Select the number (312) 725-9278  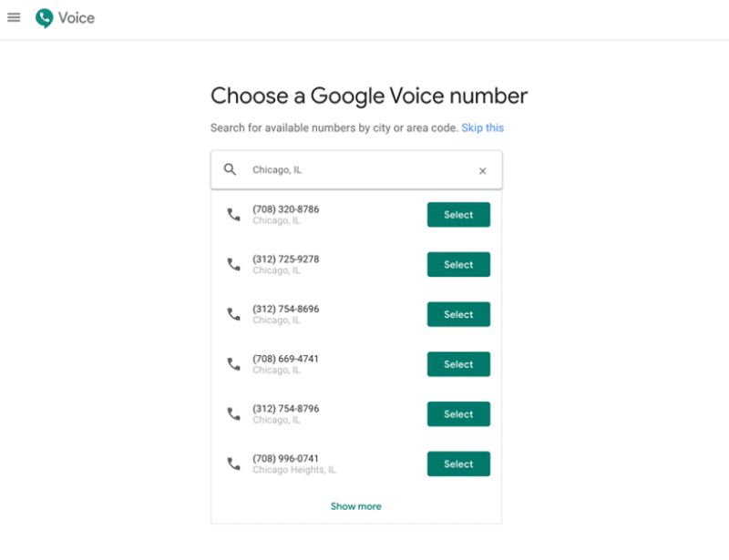458,264
